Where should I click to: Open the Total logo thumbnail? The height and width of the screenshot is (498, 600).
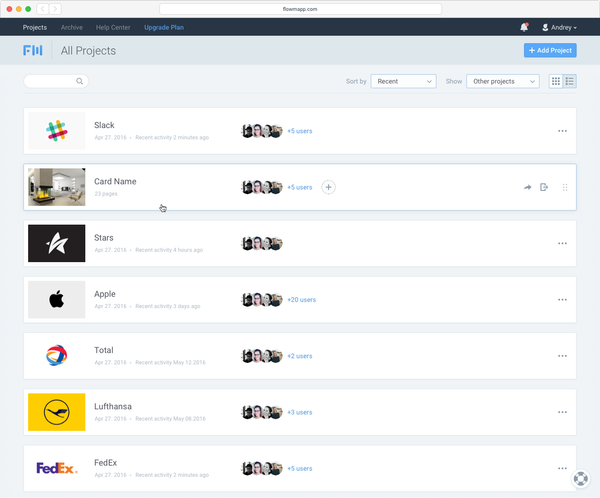pos(57,356)
